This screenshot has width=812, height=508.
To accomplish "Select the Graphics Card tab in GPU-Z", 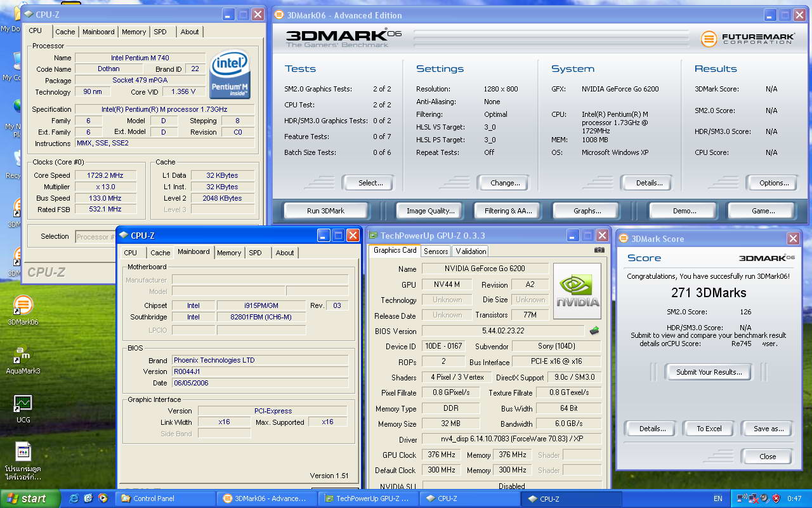I will [x=395, y=250].
